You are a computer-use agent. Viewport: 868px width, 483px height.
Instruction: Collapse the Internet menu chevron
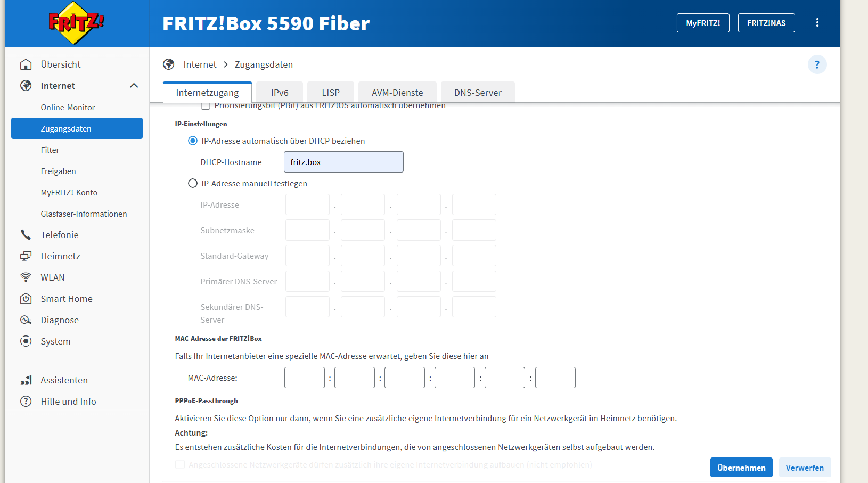(134, 86)
